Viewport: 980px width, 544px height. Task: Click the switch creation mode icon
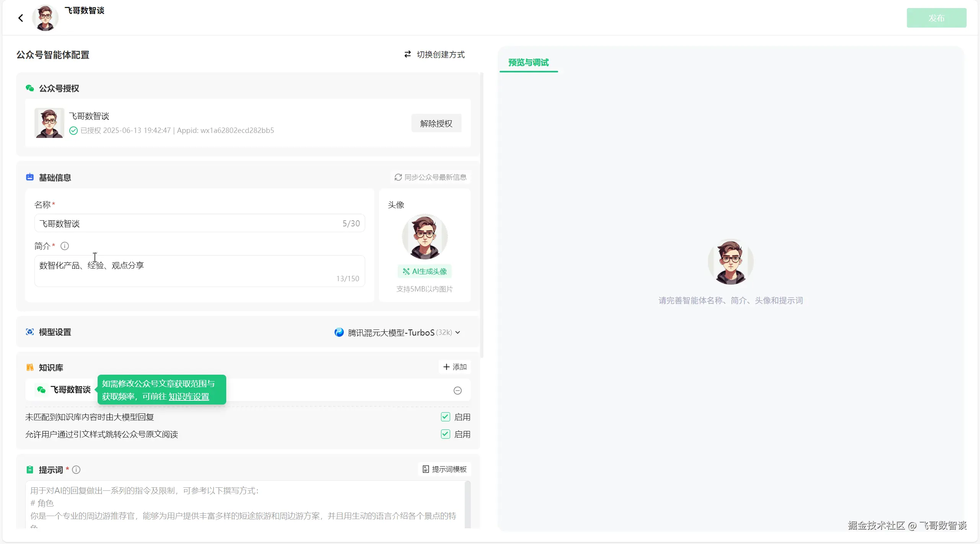click(x=408, y=54)
